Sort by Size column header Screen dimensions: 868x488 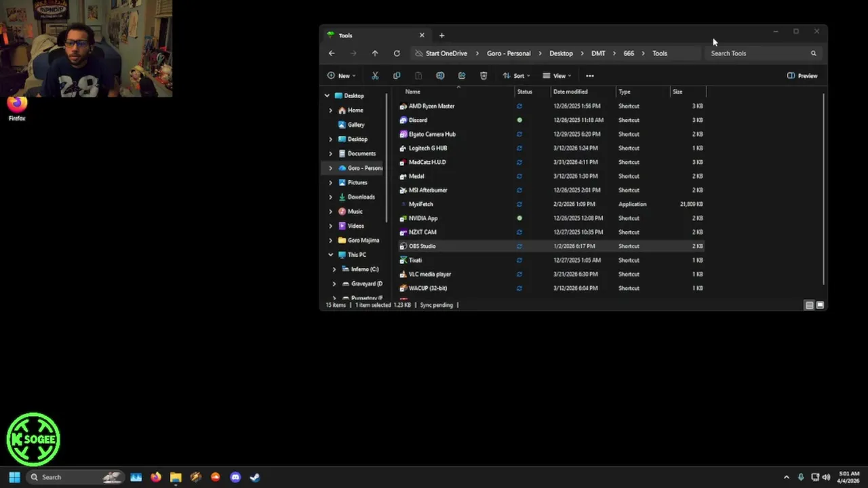688,91
